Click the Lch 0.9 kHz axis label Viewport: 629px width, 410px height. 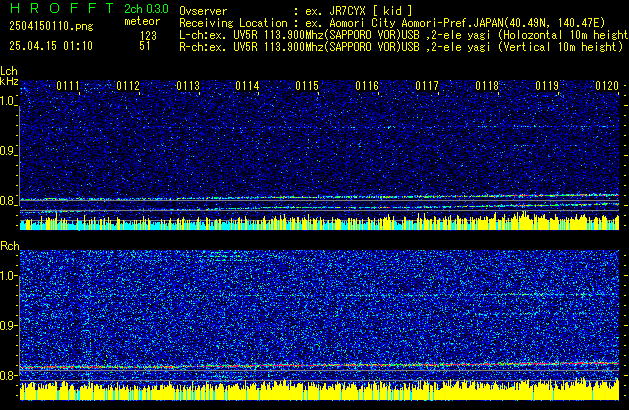pyautogui.click(x=8, y=151)
